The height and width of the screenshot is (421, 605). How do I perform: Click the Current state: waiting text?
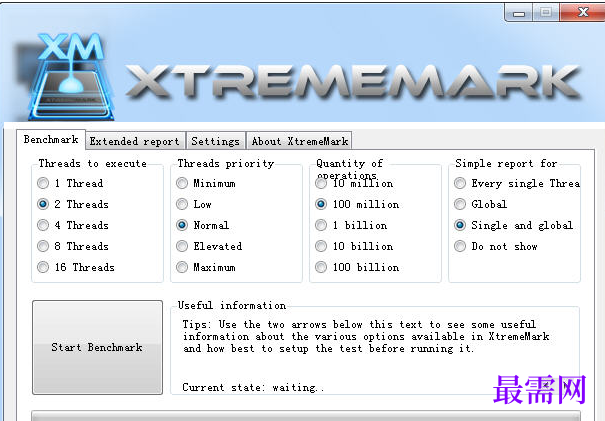(x=253, y=387)
